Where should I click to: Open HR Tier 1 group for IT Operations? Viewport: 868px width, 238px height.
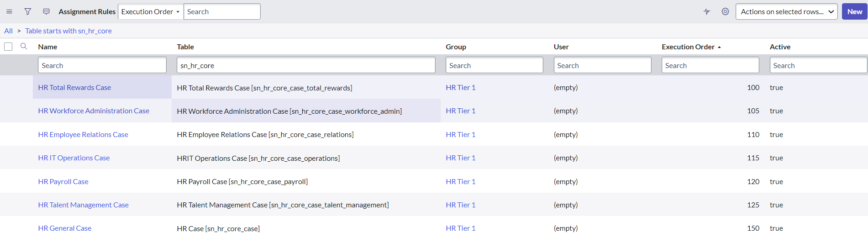point(461,158)
